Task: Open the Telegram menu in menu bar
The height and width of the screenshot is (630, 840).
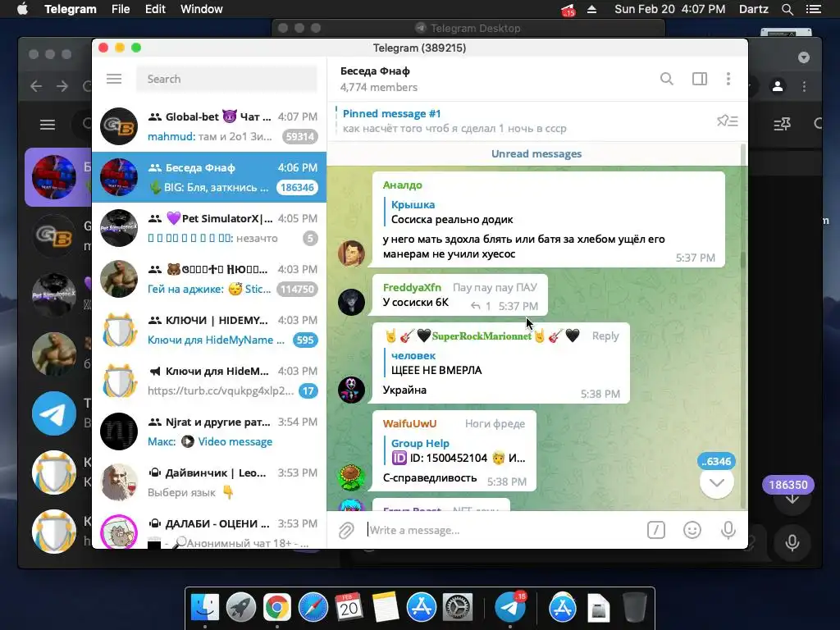Action: tap(71, 9)
